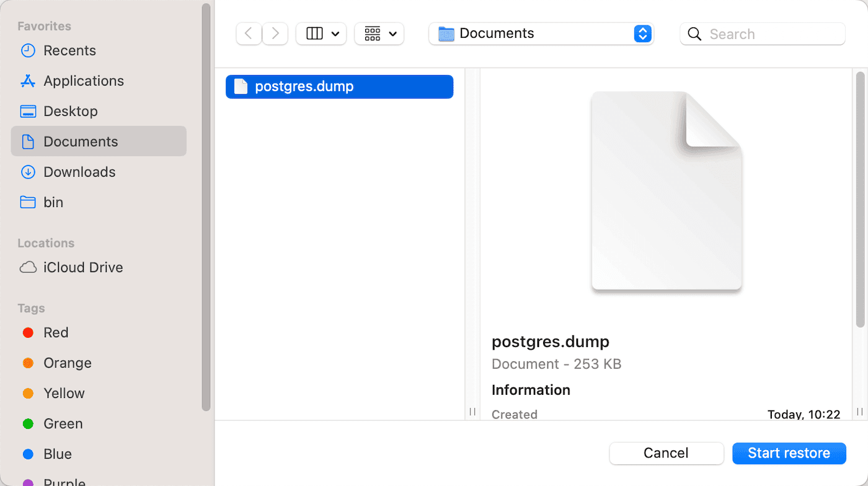Select the Red tag swatch
This screenshot has width=868, height=486.
coord(27,332)
